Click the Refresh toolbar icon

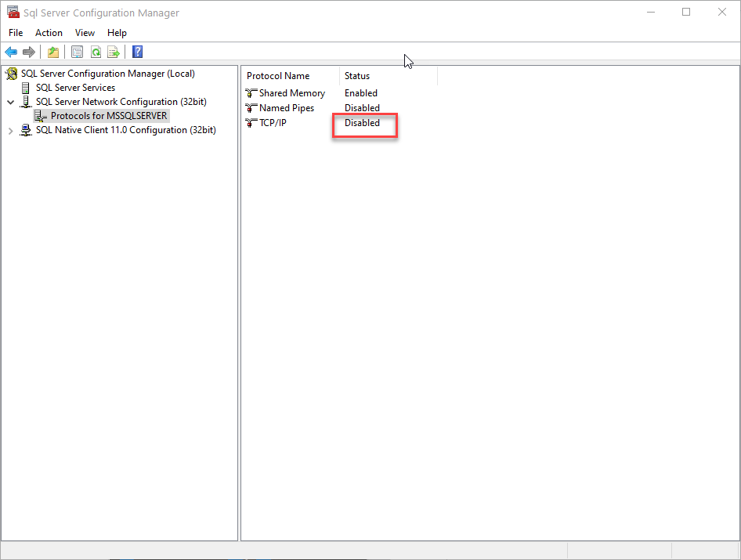pos(96,52)
